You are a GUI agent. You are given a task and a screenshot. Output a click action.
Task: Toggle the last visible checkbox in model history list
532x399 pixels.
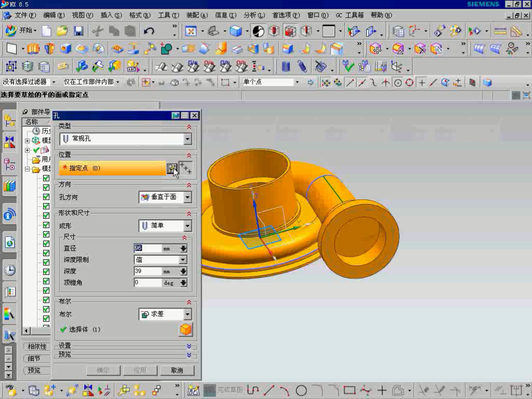(46, 318)
